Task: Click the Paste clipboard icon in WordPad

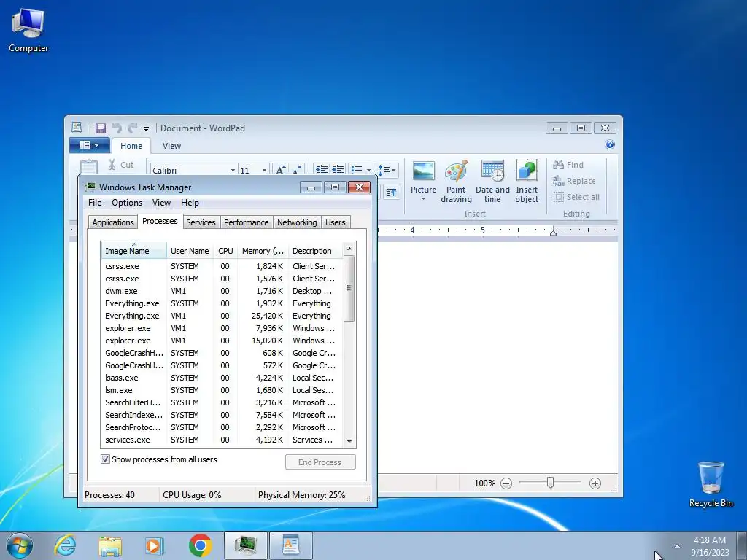Action: tap(88, 168)
